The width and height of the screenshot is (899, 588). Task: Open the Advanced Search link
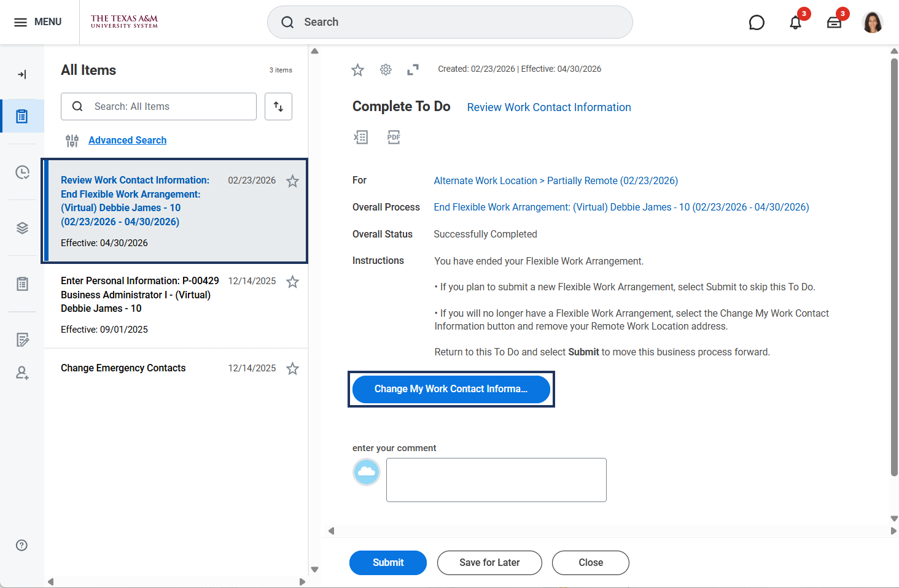pyautogui.click(x=127, y=141)
